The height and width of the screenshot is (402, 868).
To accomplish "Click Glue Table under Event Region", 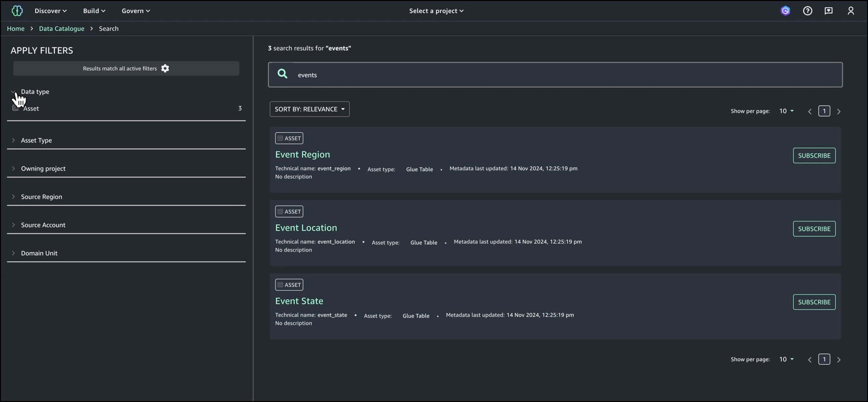I will coord(420,169).
